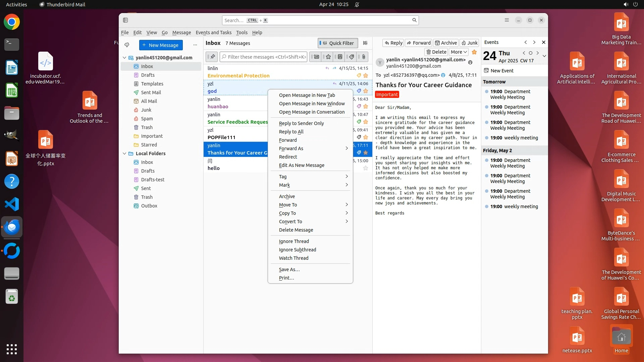Choose Reply to Sender Only in context menu
This screenshot has width=644, height=362.
pos(301,123)
